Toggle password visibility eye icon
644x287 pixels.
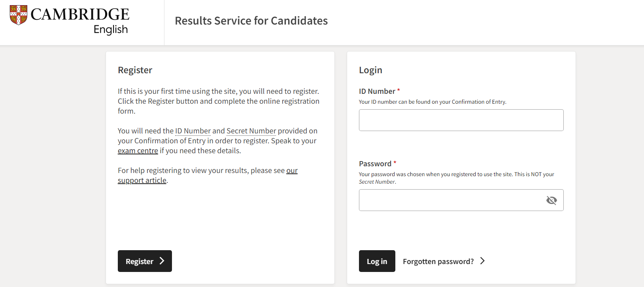click(551, 200)
